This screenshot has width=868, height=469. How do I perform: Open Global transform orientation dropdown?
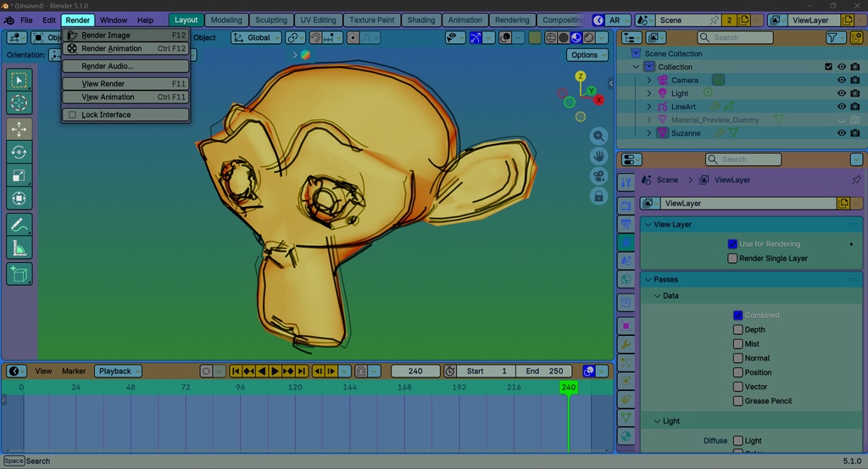256,37
